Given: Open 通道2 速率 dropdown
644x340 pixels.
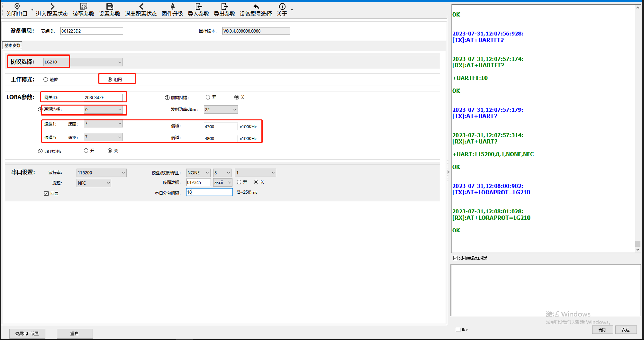Looking at the screenshot, I should tap(103, 137).
